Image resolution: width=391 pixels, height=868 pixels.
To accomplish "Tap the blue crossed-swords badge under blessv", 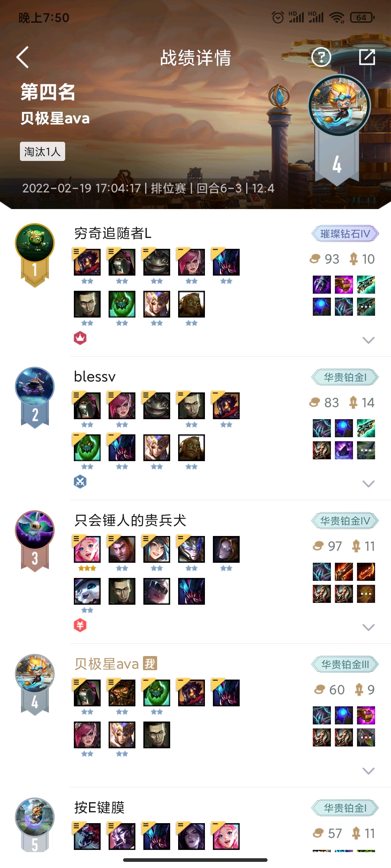I will coord(80,482).
